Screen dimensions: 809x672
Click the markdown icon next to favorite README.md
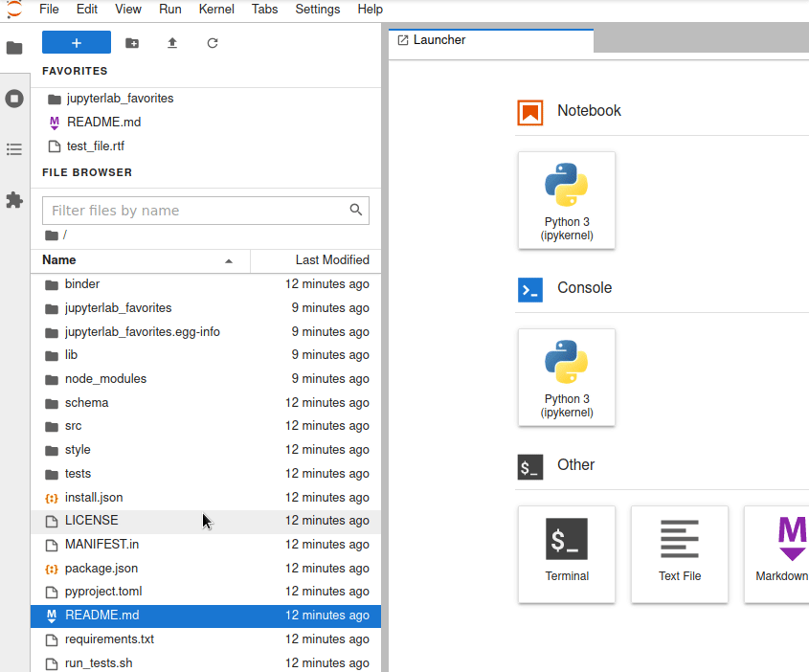pos(55,123)
